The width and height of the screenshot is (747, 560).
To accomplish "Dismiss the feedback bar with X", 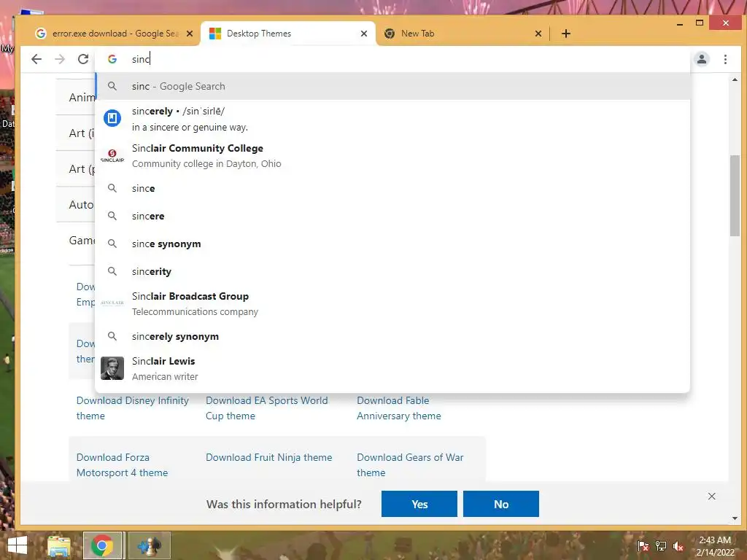I will pyautogui.click(x=712, y=496).
